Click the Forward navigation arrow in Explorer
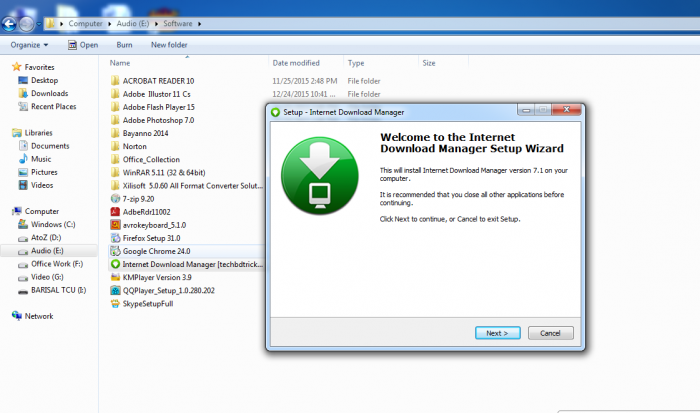 click(x=26, y=24)
